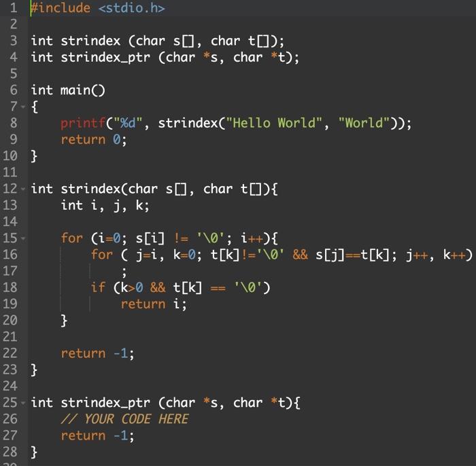Viewport: 476px width, 466px height.
Task: Click the 'for' keyword on line 15
Action: [71, 238]
